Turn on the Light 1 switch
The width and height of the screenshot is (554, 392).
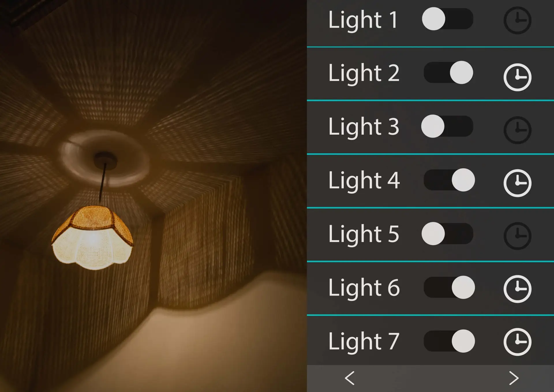pos(448,19)
